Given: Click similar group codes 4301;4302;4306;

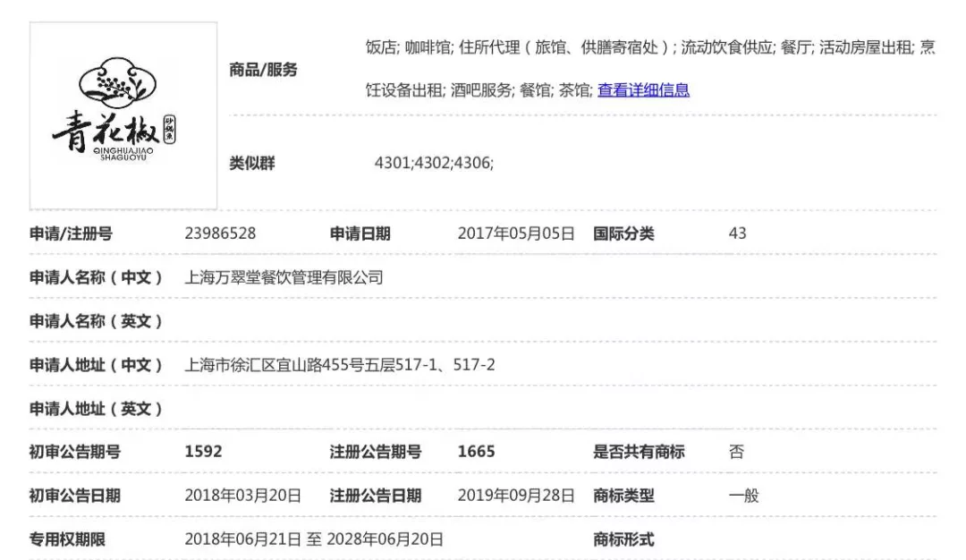Looking at the screenshot, I should coord(435,163).
